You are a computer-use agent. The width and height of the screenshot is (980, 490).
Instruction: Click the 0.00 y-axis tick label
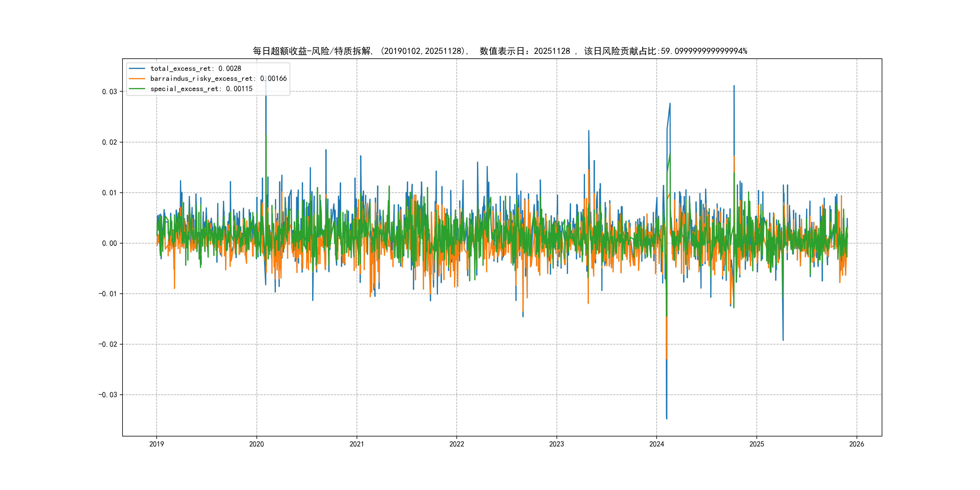[109, 243]
